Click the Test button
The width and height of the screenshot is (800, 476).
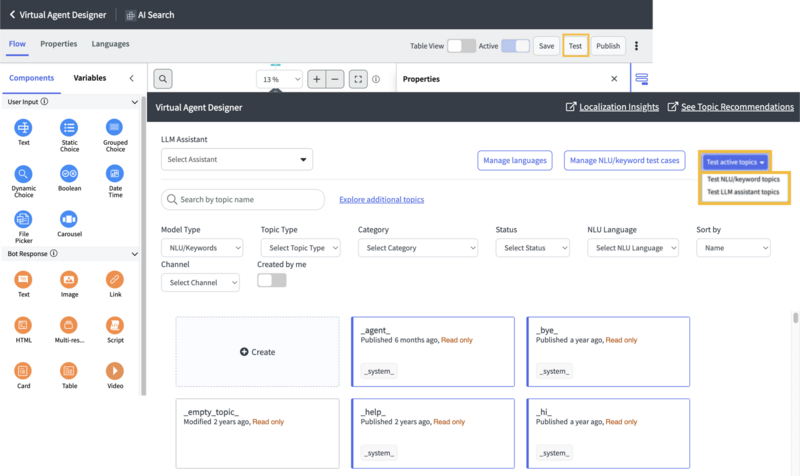coord(576,46)
